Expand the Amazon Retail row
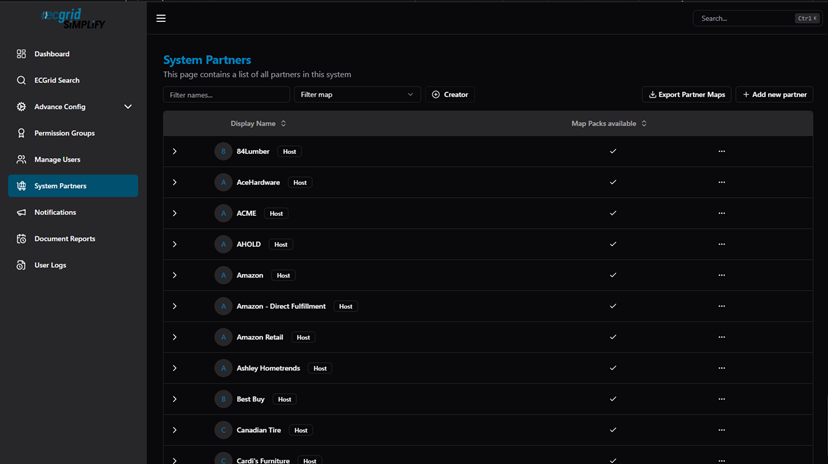Image resolution: width=828 pixels, height=464 pixels. click(x=175, y=337)
